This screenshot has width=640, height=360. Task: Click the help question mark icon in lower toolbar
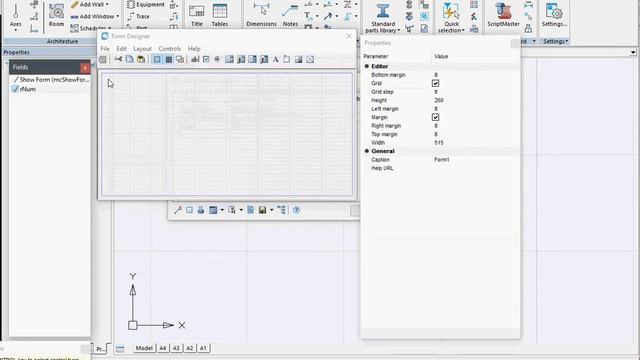[296, 210]
